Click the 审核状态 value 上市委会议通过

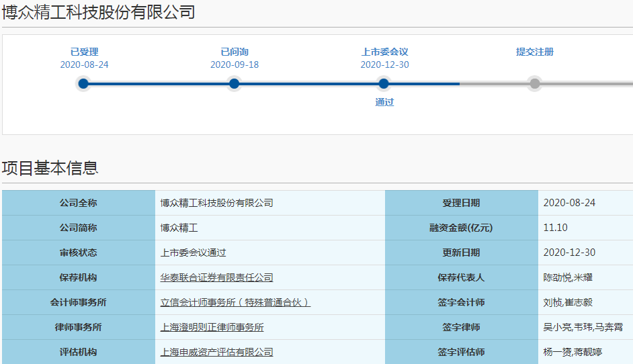tap(193, 253)
